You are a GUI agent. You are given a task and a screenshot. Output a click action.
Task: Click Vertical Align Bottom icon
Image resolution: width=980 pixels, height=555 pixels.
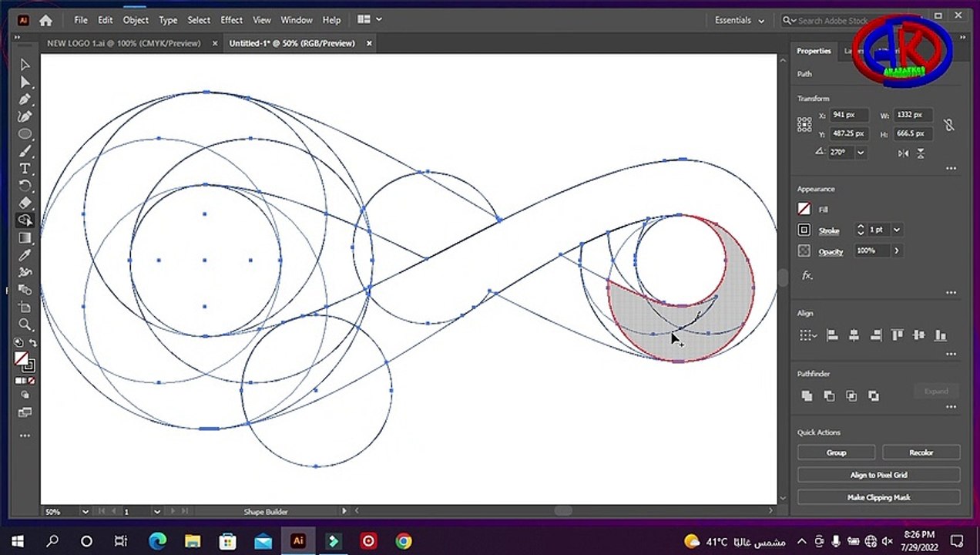[x=940, y=335]
